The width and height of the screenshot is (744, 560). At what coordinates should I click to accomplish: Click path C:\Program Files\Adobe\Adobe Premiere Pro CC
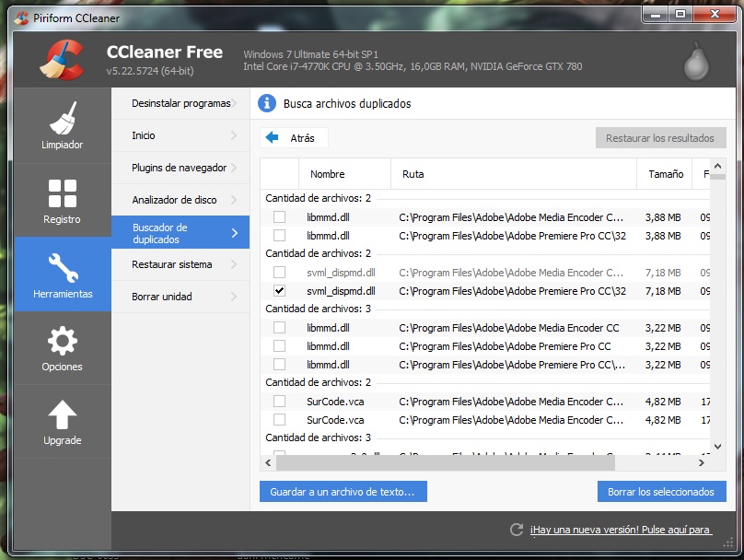(505, 346)
